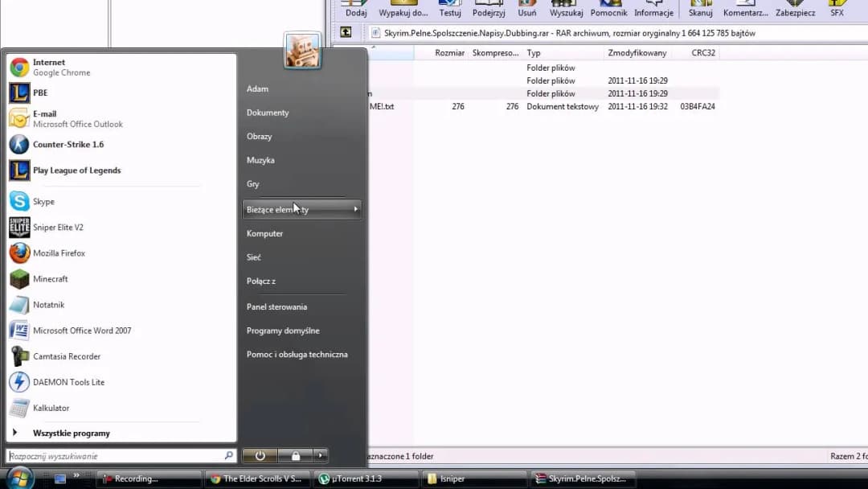This screenshot has width=868, height=489.
Task: Switch to µTorrent 3.1.3 taskbar window
Action: coord(365,479)
